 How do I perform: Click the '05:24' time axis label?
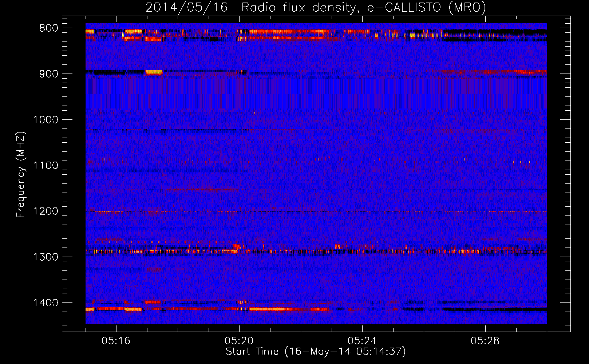[362, 341]
